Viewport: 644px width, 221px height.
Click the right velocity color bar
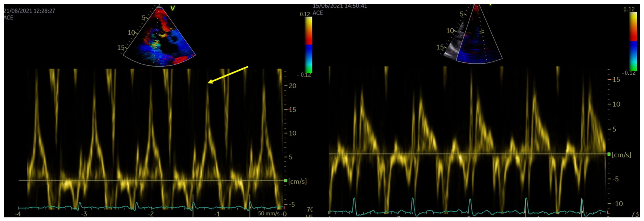[x=633, y=41]
